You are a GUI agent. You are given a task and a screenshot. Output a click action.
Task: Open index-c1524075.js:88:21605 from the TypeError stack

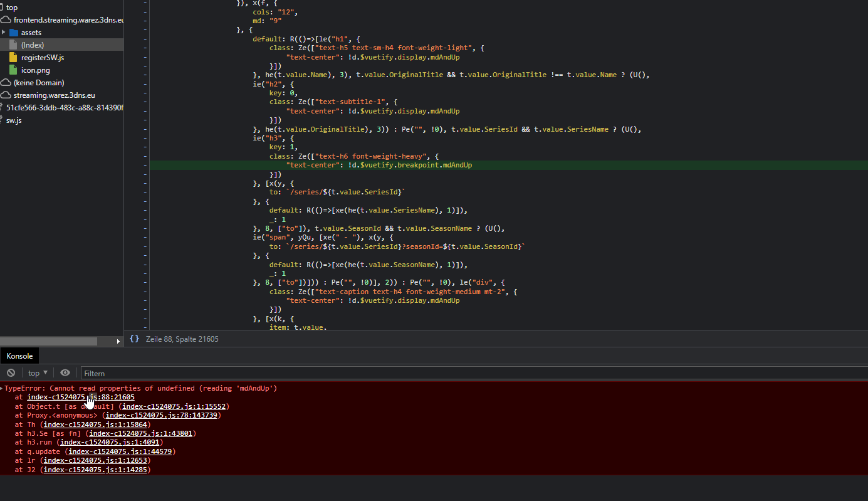[x=80, y=397]
